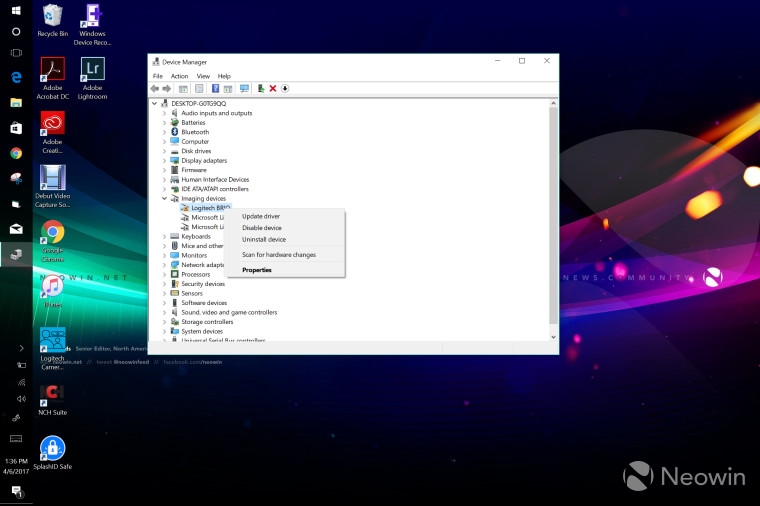Image resolution: width=760 pixels, height=506 pixels.
Task: Click the update driver toolbar icon
Action: [261, 88]
